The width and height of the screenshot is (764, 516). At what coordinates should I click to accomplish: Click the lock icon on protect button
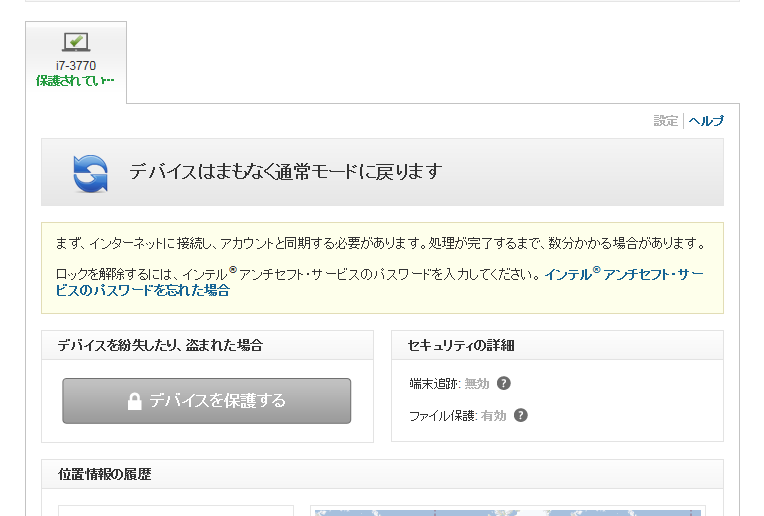coord(134,401)
